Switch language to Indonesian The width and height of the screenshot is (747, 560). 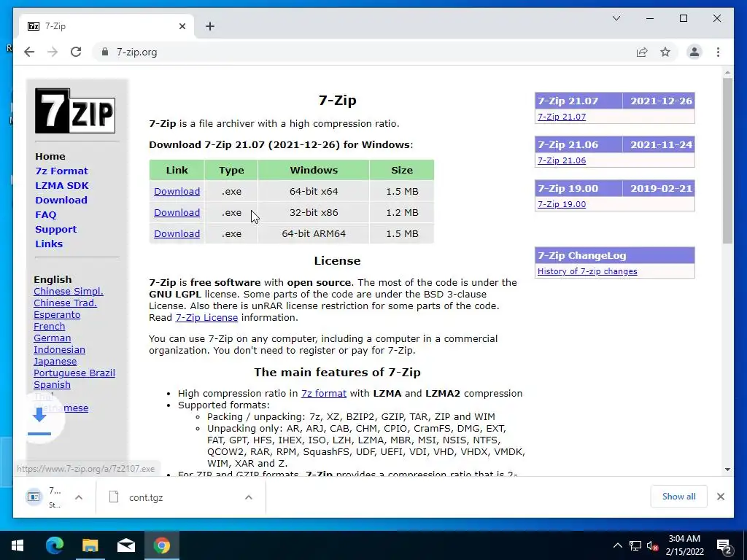click(59, 349)
